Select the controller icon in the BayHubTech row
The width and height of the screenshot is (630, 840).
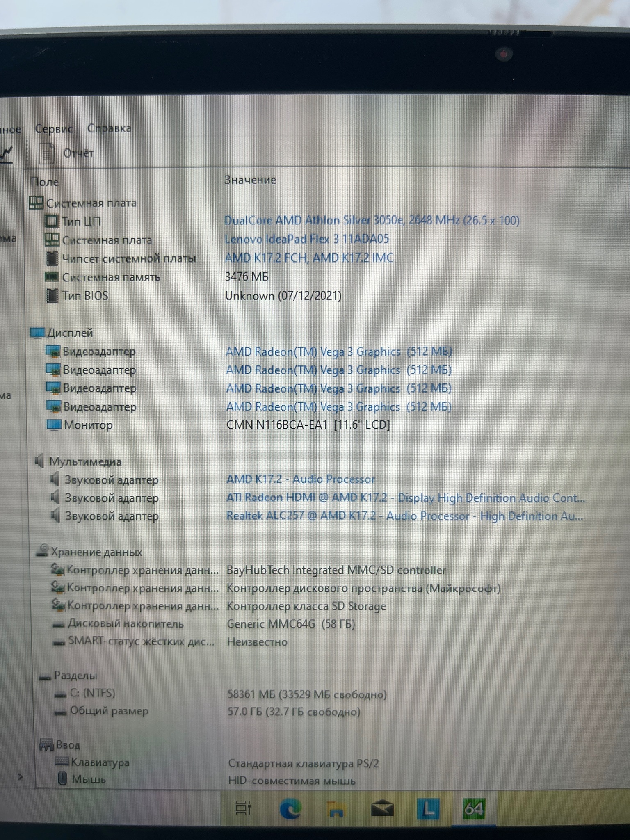pyautogui.click(x=57, y=570)
